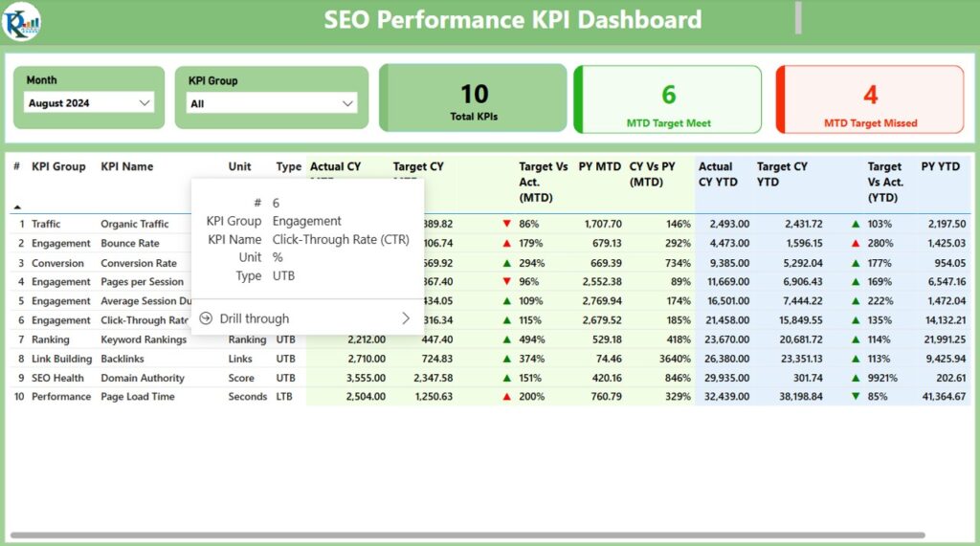Image resolution: width=980 pixels, height=546 pixels.
Task: Click the SEO Health group cell
Action: [57, 378]
